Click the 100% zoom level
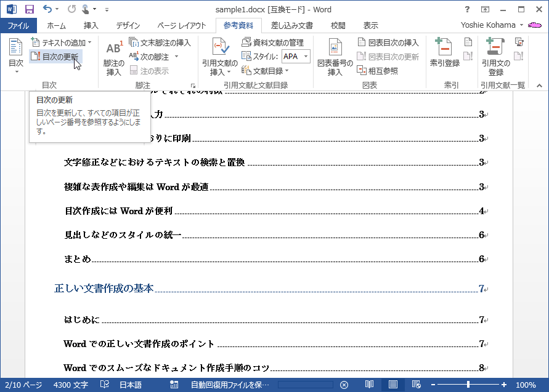 [x=526, y=385]
